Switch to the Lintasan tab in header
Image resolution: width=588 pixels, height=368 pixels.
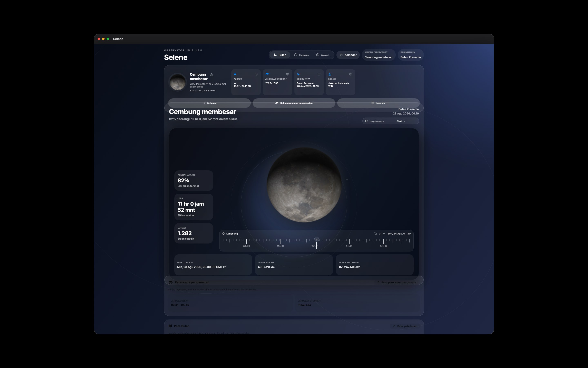tap(302, 55)
